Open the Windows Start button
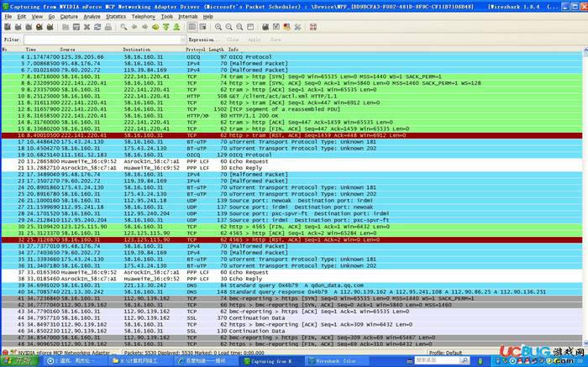Viewport: 588px width, 367px height. (x=18, y=361)
